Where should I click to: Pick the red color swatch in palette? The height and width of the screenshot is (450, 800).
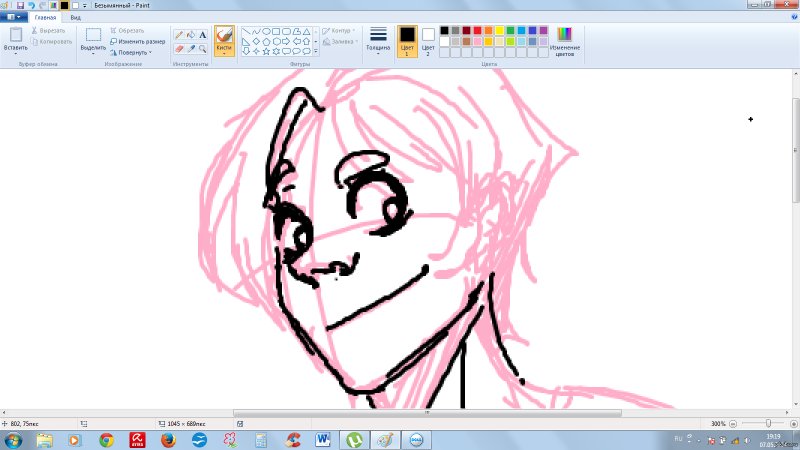tap(479, 31)
